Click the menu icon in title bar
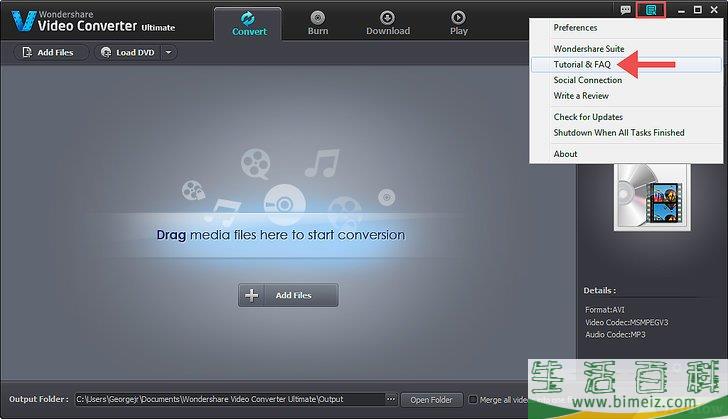728x419 pixels. point(650,10)
